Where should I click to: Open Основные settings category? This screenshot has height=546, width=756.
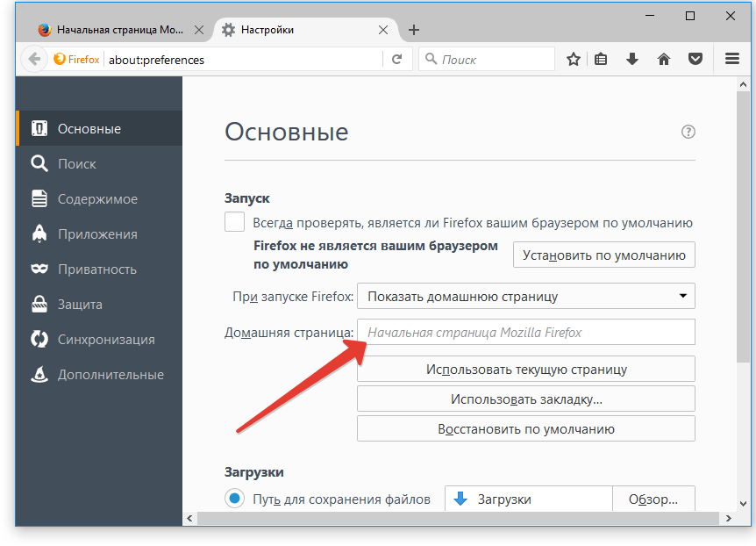point(100,128)
